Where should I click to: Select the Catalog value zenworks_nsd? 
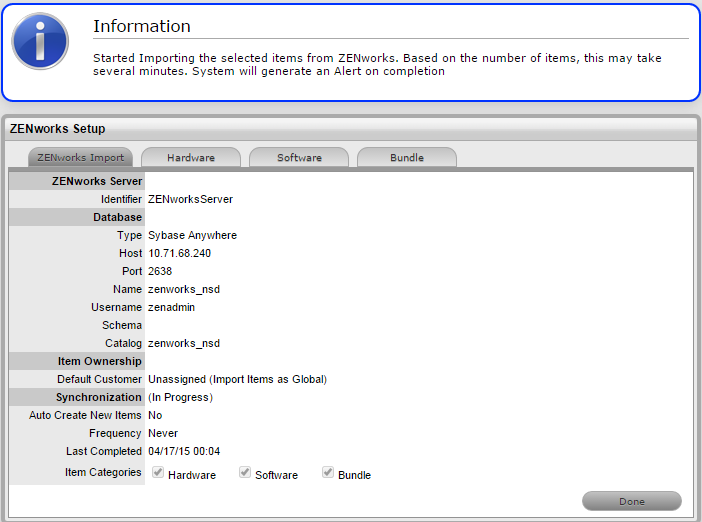click(x=184, y=343)
